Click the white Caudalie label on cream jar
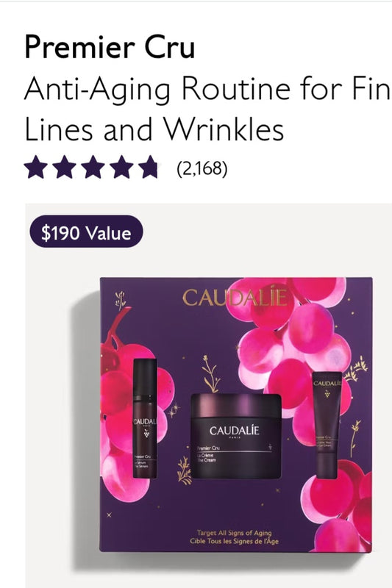 235,431
